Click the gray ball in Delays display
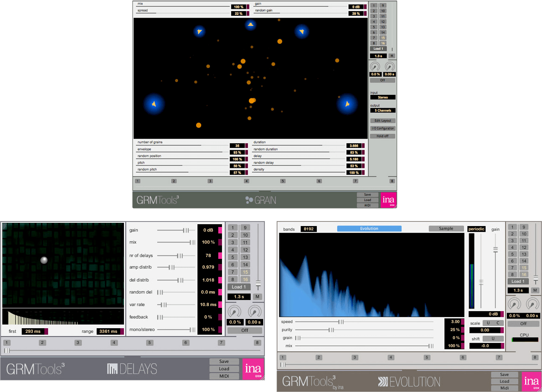The width and height of the screenshot is (542, 392). pyautogui.click(x=44, y=260)
